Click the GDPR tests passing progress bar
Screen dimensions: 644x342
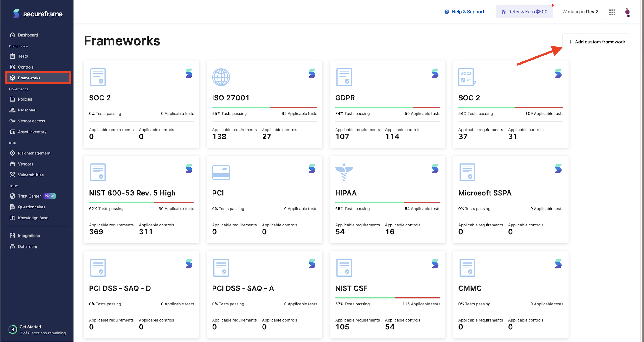pyautogui.click(x=388, y=107)
